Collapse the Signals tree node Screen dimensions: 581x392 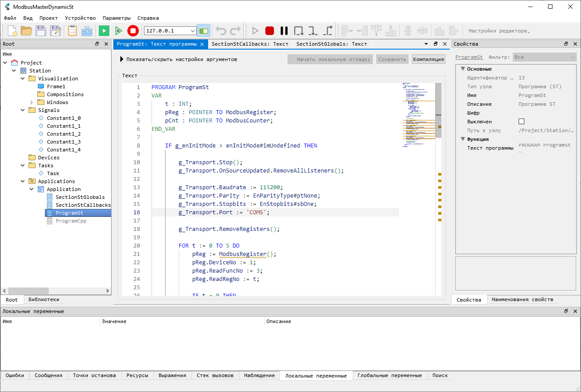[x=23, y=110]
